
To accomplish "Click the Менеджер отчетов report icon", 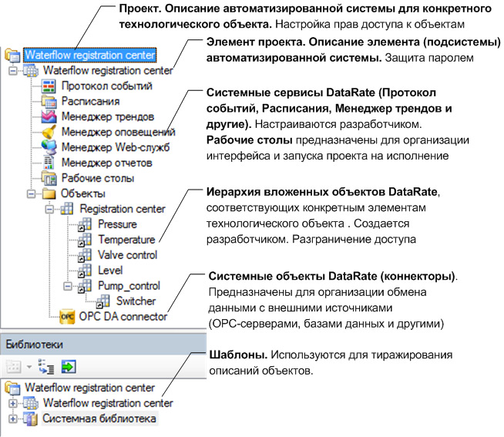I will coord(49,163).
